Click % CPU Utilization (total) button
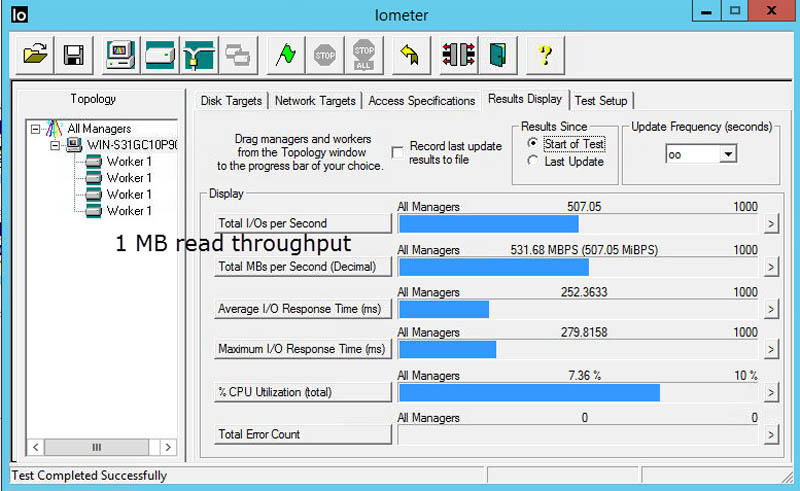800x491 pixels. tap(303, 392)
